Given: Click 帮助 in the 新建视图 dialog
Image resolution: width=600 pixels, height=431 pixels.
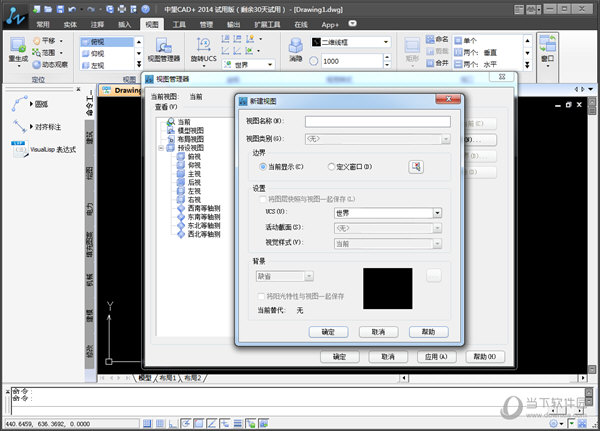Looking at the screenshot, I should point(429,331).
